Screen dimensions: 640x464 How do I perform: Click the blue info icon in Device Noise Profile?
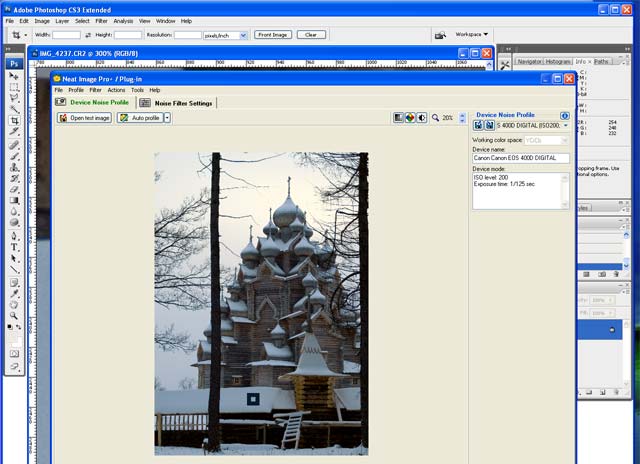565,115
